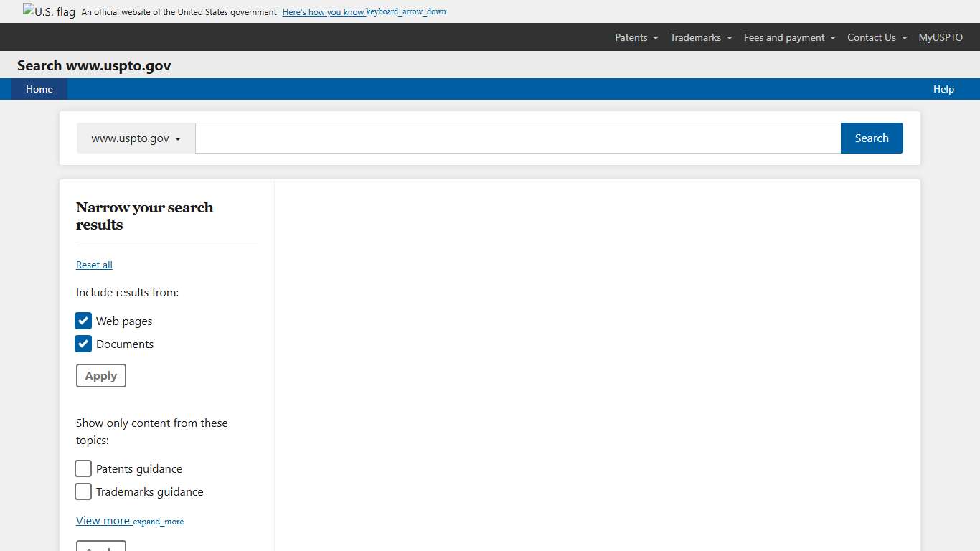The height and width of the screenshot is (551, 980).
Task: Uncheck the Web pages filter
Action: [x=83, y=321]
